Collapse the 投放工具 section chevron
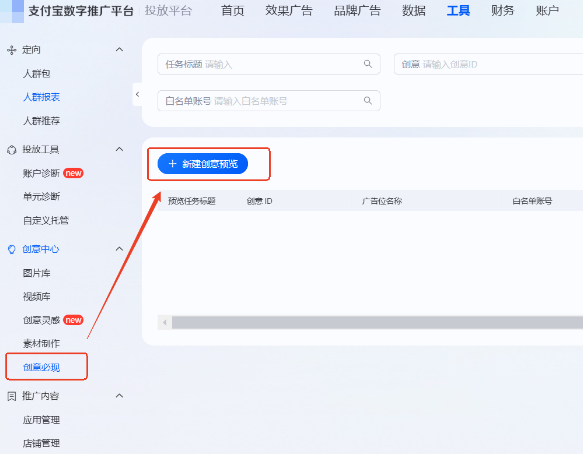Screen dimensions: 583x454 tap(119, 149)
